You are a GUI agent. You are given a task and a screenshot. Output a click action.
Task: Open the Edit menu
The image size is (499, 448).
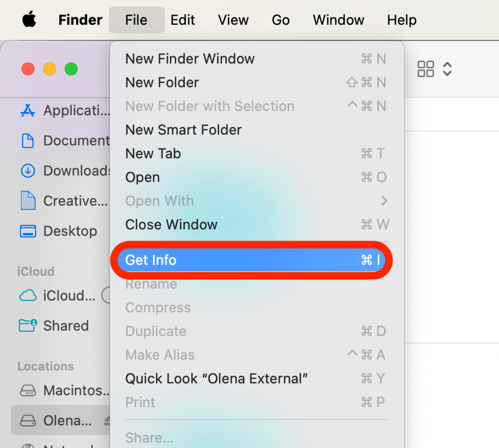tap(183, 20)
